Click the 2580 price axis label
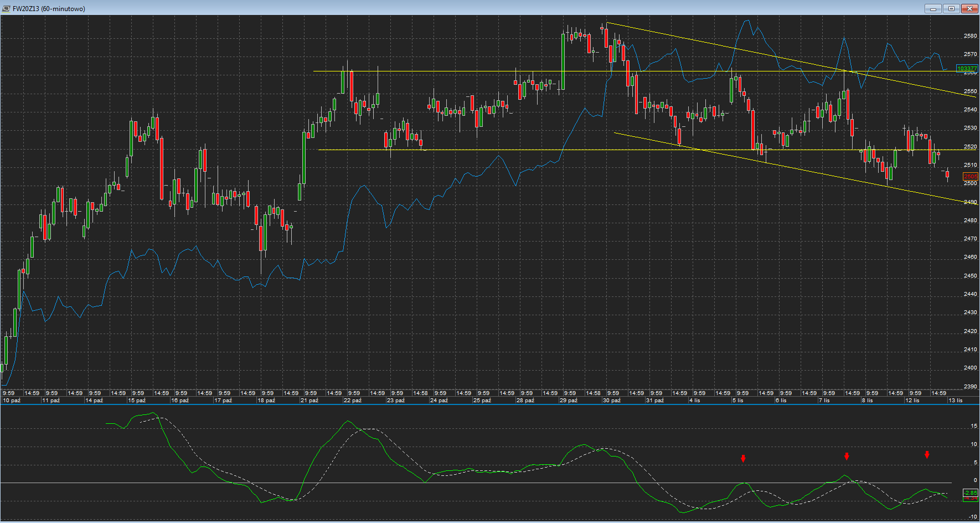 [x=970, y=36]
